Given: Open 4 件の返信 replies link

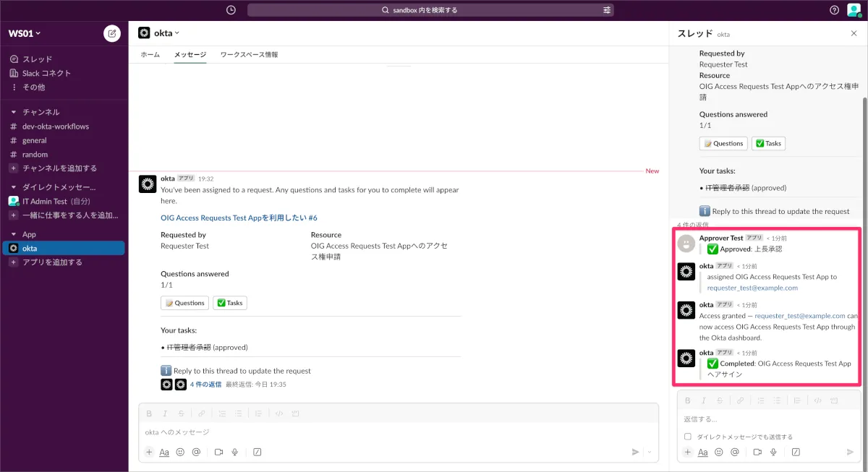Looking at the screenshot, I should [205, 385].
